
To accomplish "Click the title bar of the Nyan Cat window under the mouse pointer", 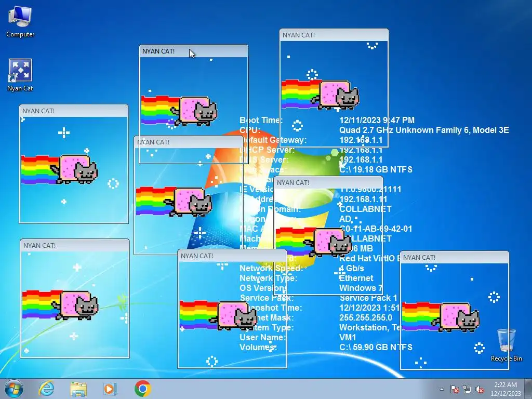I will [193, 51].
